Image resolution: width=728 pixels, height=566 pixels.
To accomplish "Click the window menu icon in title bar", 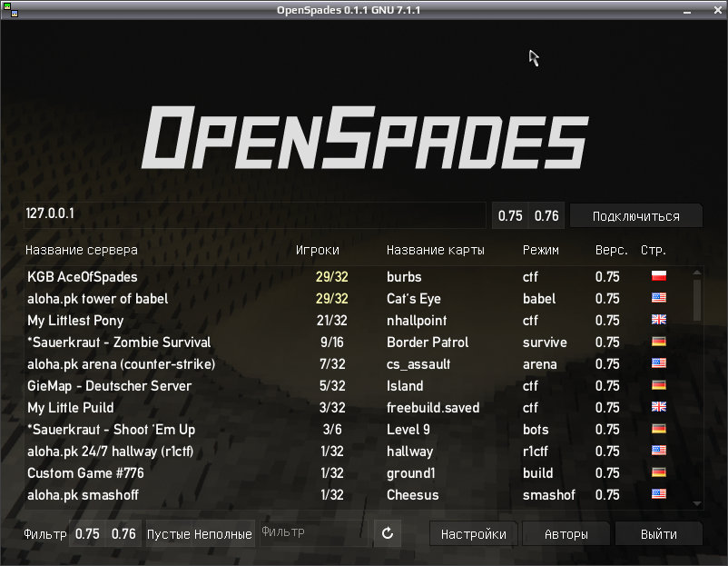I will click(x=10, y=10).
